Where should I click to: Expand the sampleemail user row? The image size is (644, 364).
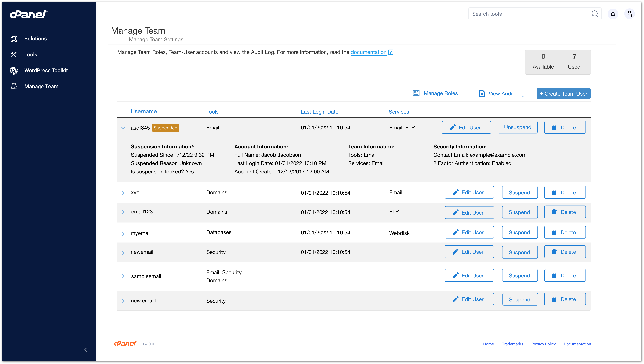[123, 276]
